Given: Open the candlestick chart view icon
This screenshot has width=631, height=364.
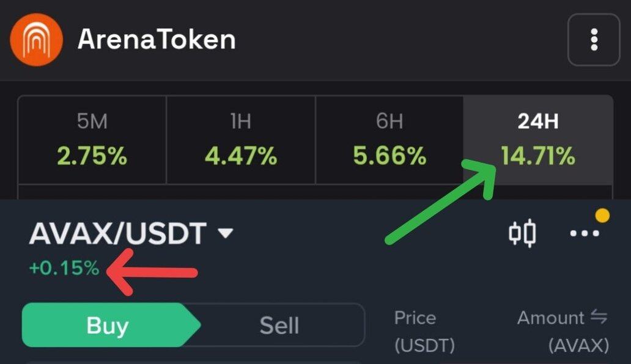Looking at the screenshot, I should [523, 233].
